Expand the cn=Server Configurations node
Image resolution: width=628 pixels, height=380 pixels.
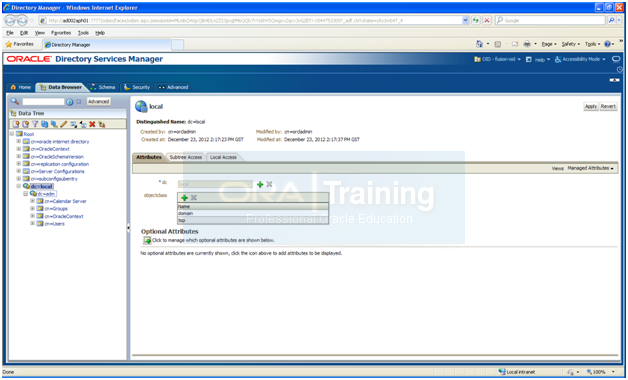pyautogui.click(x=18, y=171)
